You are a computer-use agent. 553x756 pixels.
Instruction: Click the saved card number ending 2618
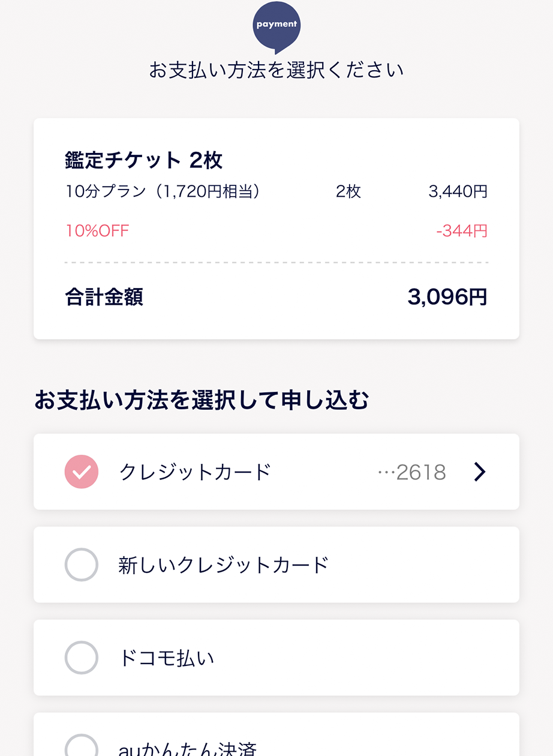click(412, 472)
